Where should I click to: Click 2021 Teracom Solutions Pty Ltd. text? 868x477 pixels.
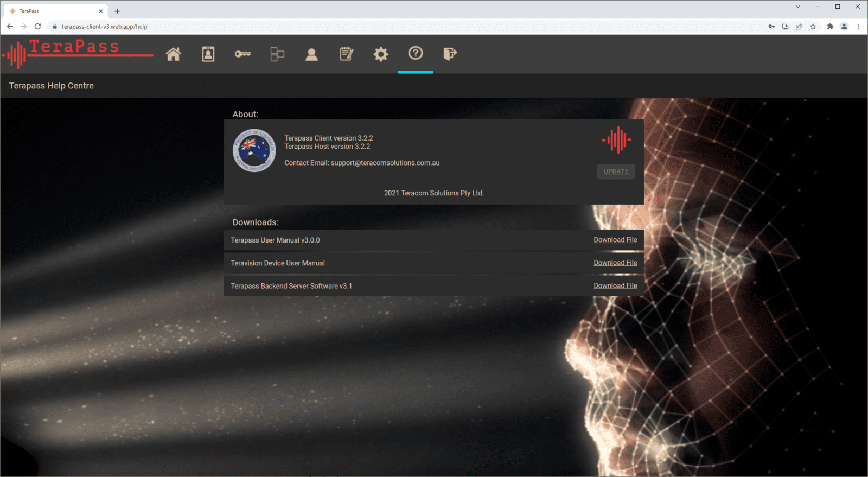(434, 193)
